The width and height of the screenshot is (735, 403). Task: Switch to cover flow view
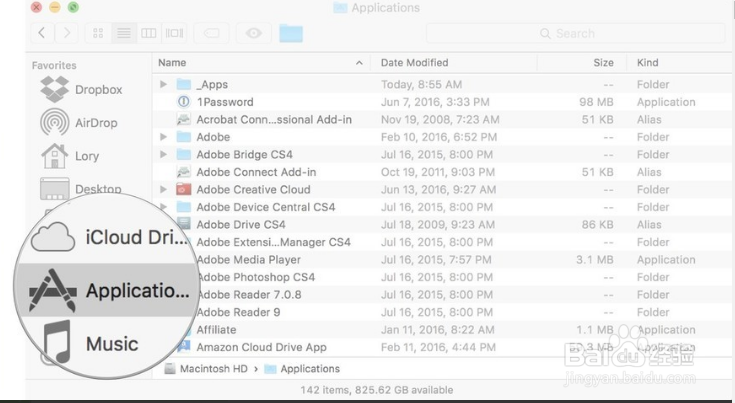(174, 33)
